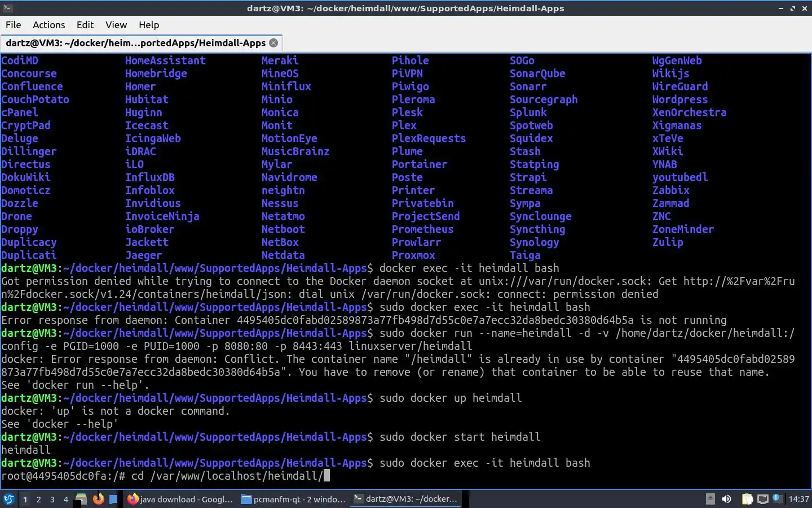Screen dimensions: 812x508
Task: Launch Firefox from the quick launch icon
Action: pyautogui.click(x=98, y=499)
